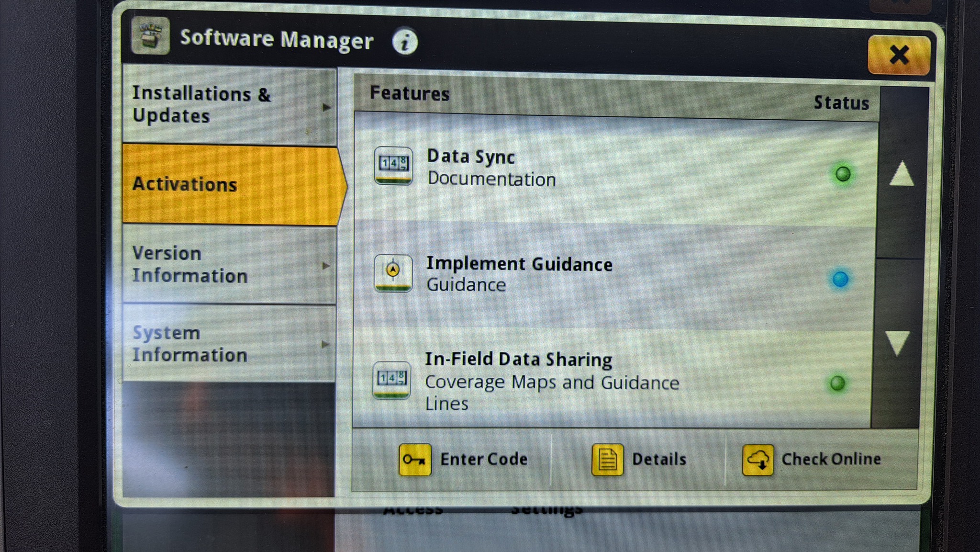The image size is (980, 552).
Task: Click the scroll up arrow in features list
Action: 902,174
